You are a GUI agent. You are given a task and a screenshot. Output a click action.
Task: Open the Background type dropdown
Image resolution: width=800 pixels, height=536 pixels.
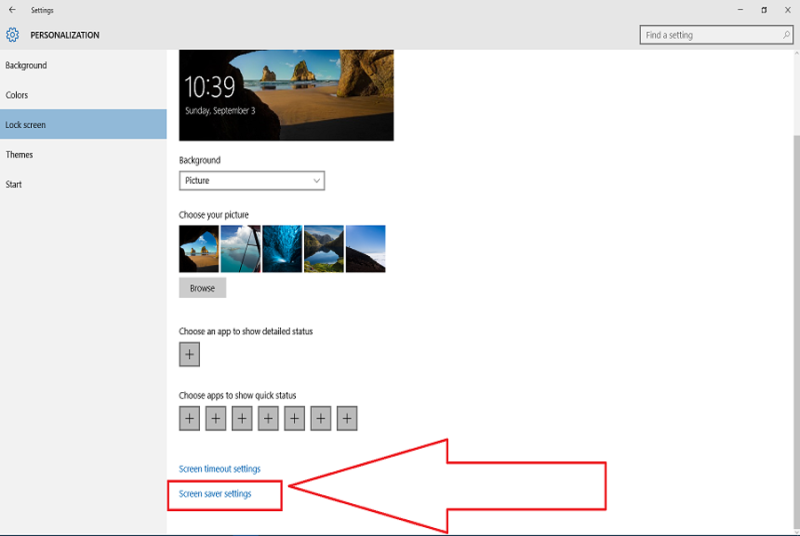(252, 181)
